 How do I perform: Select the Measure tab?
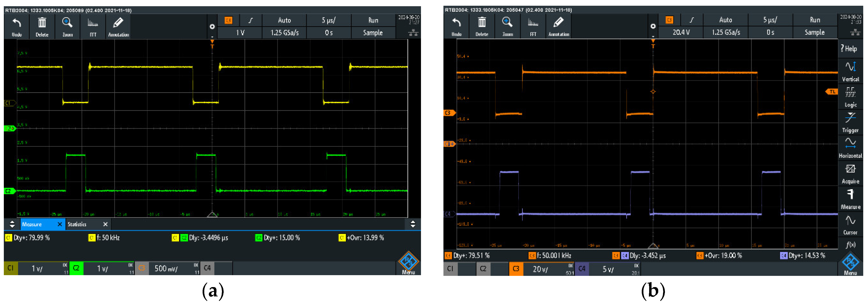(x=32, y=225)
